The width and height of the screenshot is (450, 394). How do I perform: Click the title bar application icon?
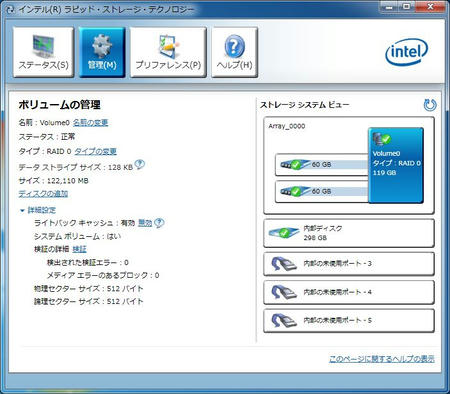[10, 9]
